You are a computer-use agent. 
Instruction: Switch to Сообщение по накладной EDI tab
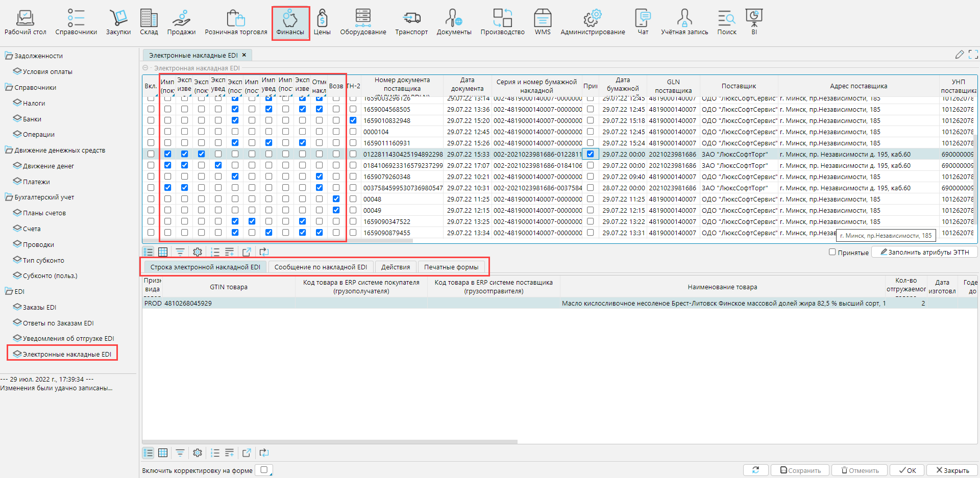[321, 267]
